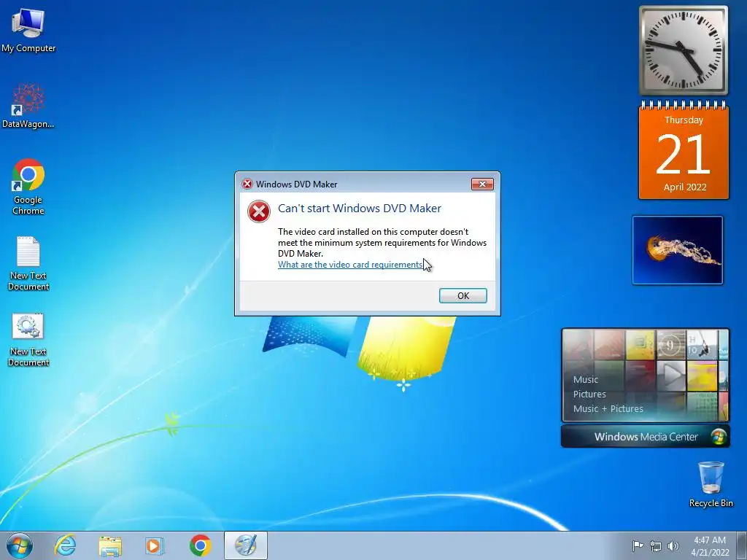Viewport: 747px width, 560px height.
Task: Click the Windows Media Center logo bar
Action: [645, 437]
